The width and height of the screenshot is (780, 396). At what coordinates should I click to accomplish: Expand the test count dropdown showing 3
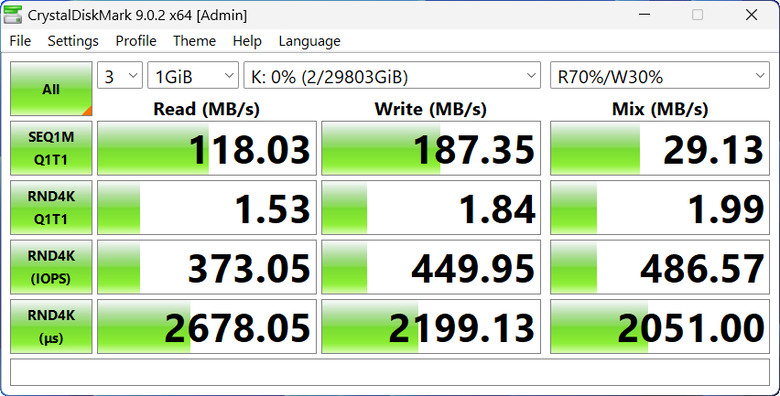(120, 76)
